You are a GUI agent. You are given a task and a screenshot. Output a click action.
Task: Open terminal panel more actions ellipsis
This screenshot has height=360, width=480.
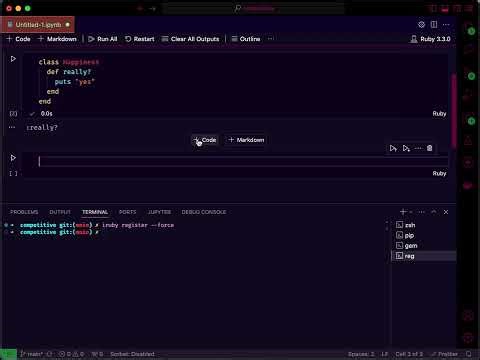click(421, 212)
